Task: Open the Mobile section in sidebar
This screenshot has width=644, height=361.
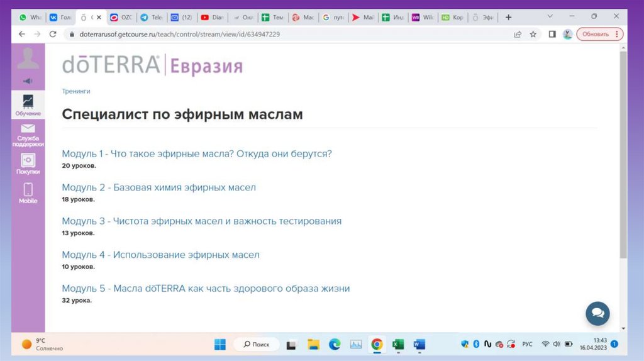Action: click(x=28, y=193)
